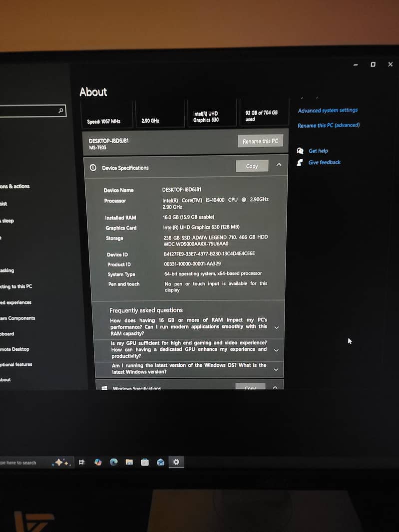The image size is (399, 532).
Task: Open Task View from the taskbar
Action: coord(81,462)
